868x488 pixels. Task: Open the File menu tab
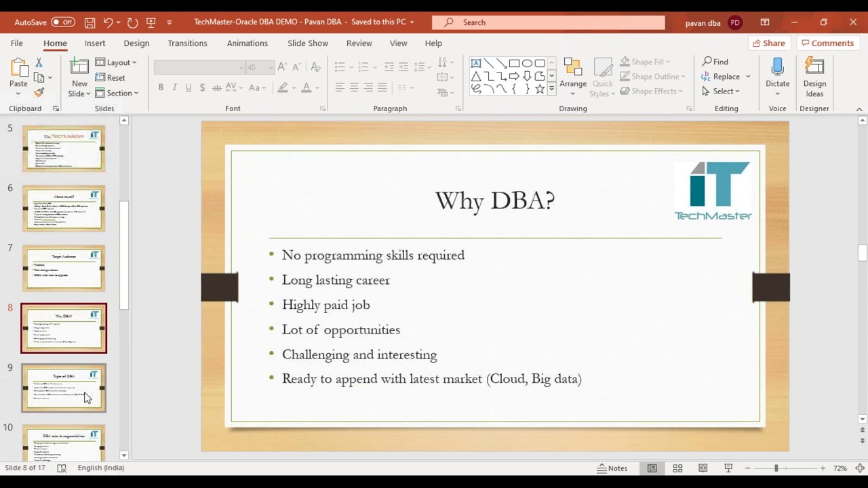tap(17, 43)
